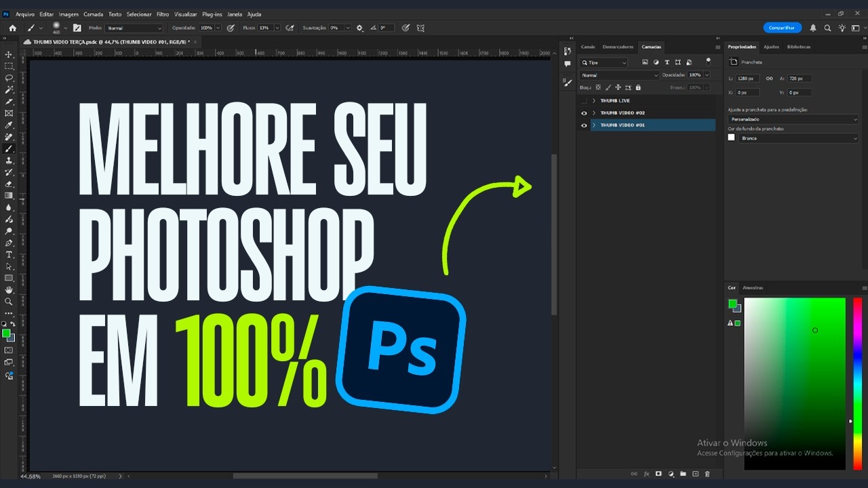Open notifications bell icon
The width and height of the screenshot is (868, 488).
click(813, 28)
